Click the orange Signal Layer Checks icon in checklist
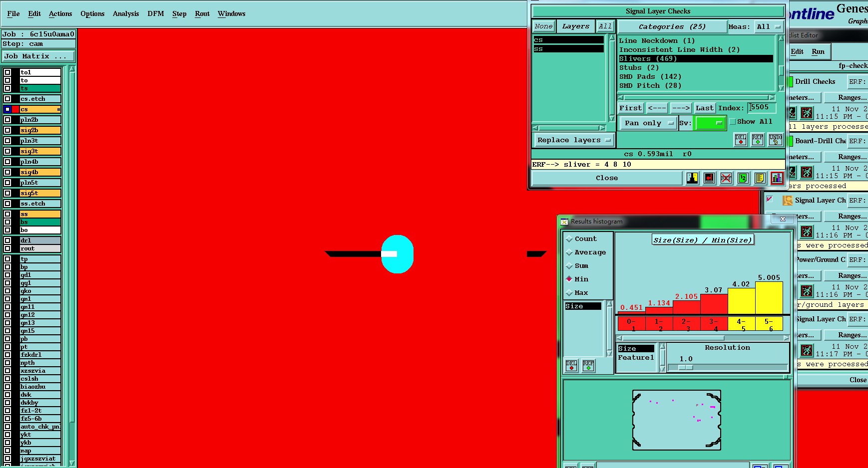Viewport: 868px width, 468px height. 788,201
